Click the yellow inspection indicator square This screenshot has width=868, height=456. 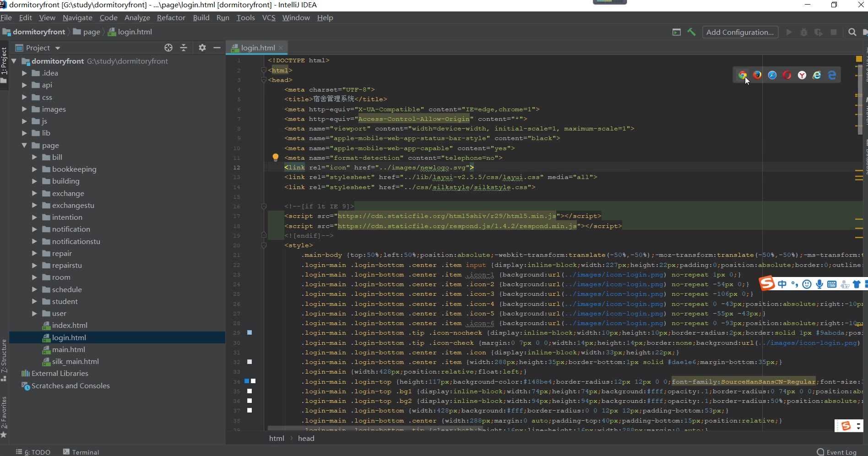pos(859,59)
